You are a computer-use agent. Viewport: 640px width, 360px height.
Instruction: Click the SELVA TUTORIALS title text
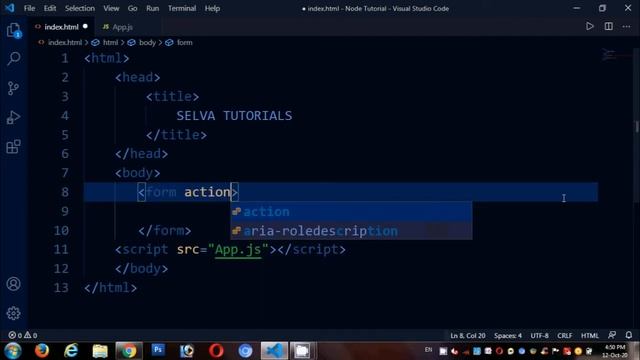[234, 116]
